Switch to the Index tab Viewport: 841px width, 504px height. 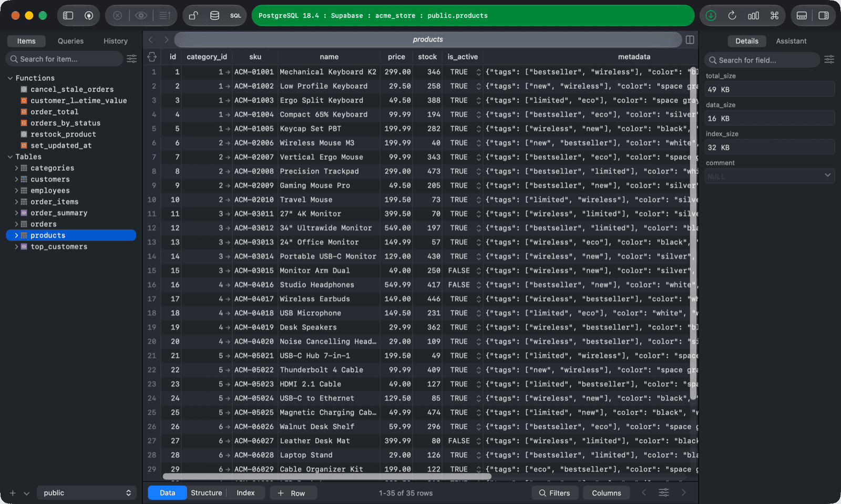click(245, 493)
